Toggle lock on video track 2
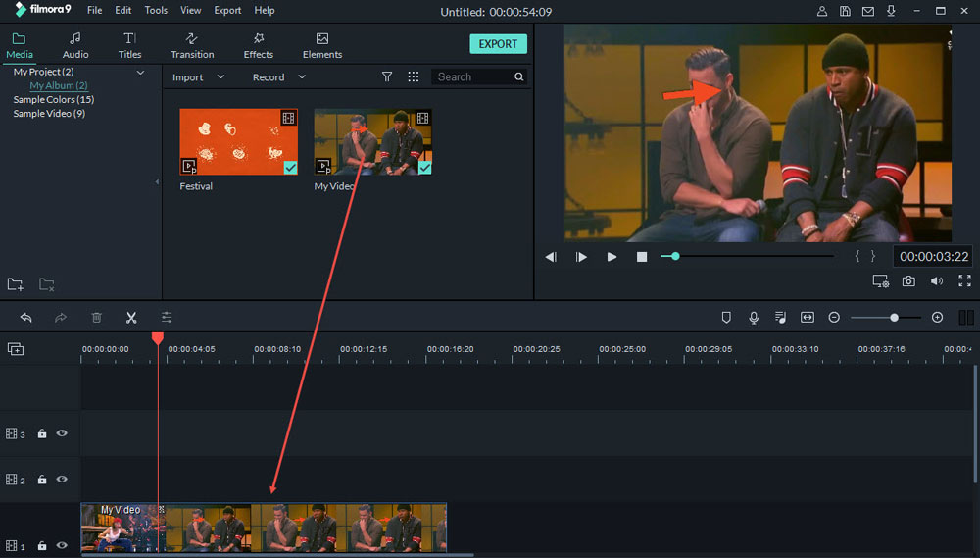Screen dimensions: 980x558 42,480
